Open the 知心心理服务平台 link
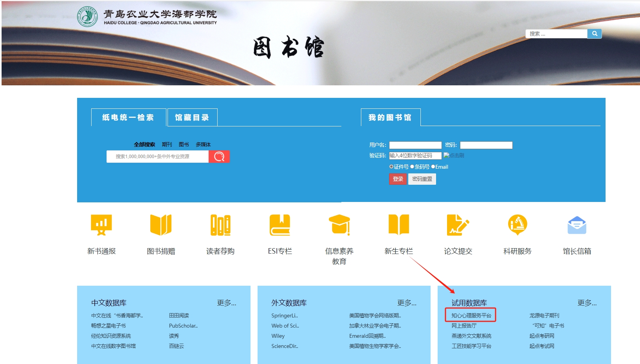Viewport: 640px width, 364px height. 471,315
